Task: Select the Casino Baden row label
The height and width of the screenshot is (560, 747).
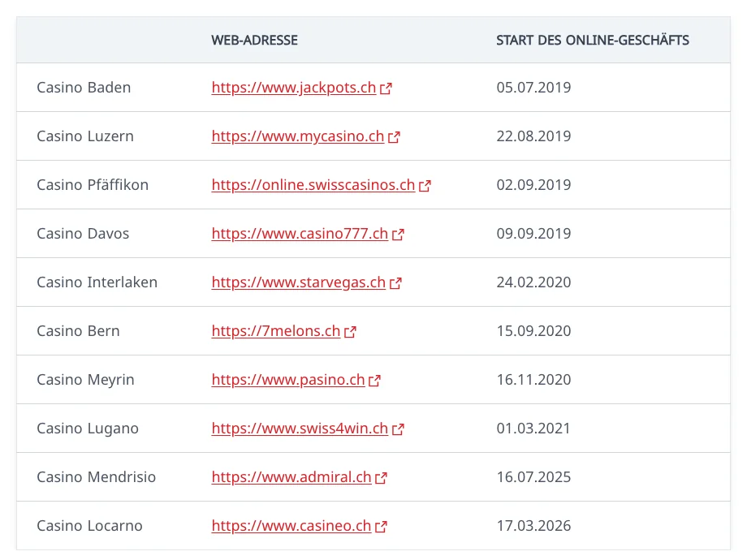Action: 84,88
